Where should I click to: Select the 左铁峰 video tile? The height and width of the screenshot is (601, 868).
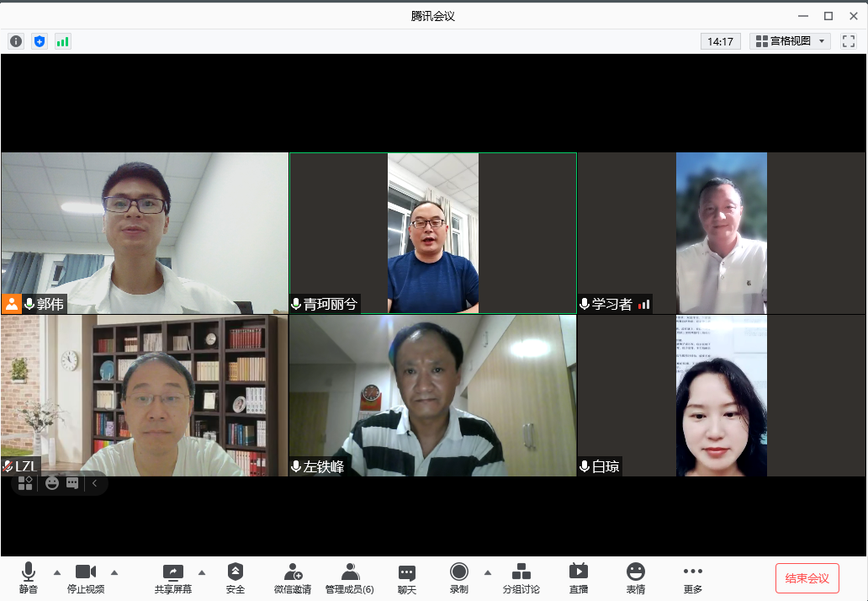pyautogui.click(x=432, y=396)
